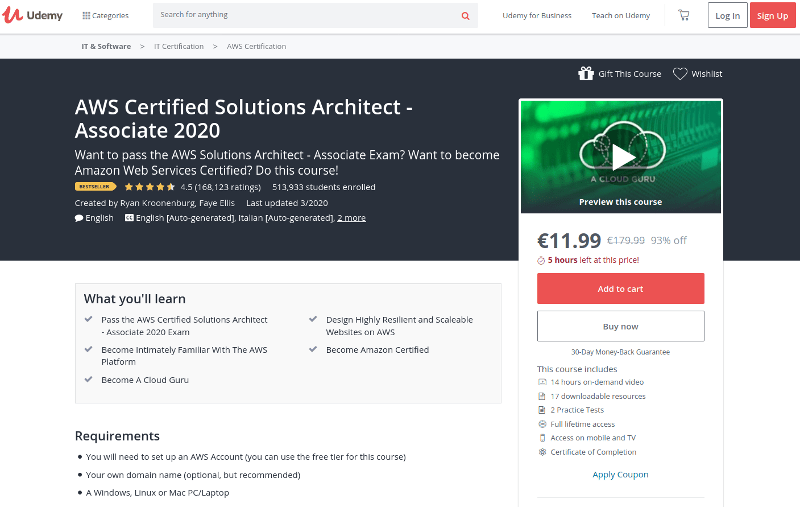800x507 pixels.
Task: Click 513,933 students enrolled text
Action: pyautogui.click(x=323, y=187)
